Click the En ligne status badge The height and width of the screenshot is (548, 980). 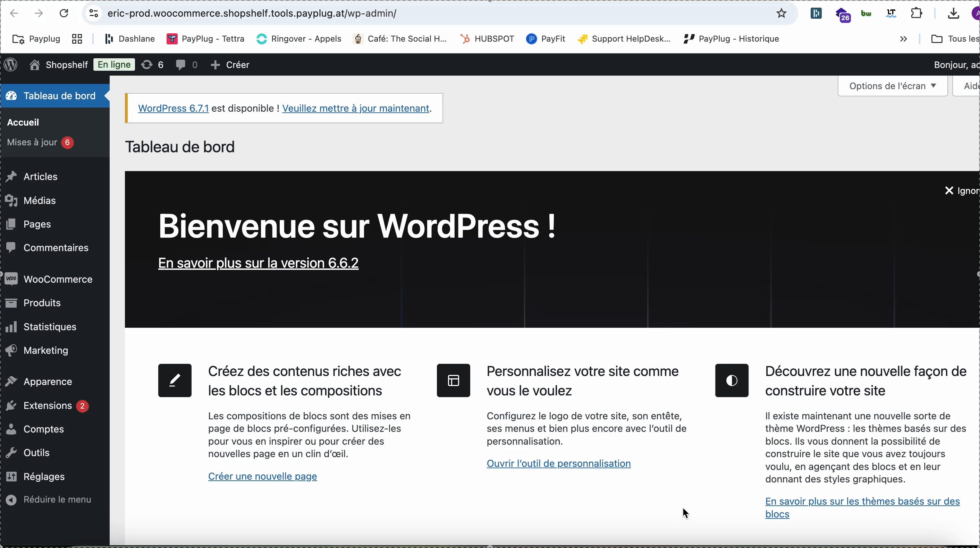click(x=114, y=65)
